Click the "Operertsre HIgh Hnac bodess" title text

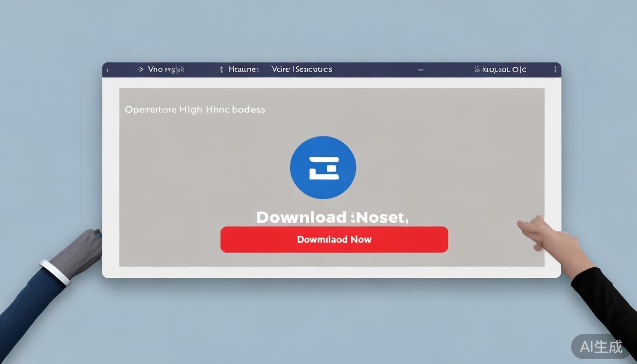point(195,109)
